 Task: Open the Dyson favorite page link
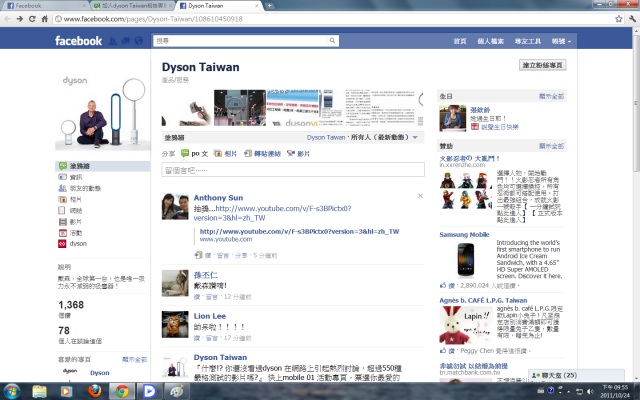(100, 373)
